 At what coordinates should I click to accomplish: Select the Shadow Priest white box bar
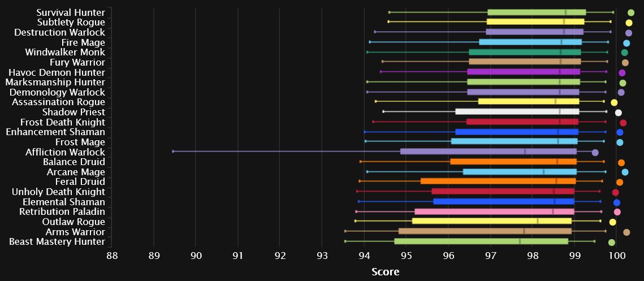[517, 111]
